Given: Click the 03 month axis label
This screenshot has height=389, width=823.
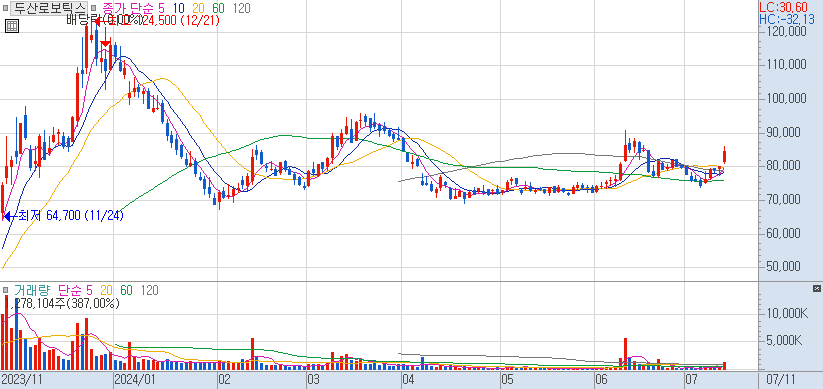Looking at the screenshot, I should [314, 380].
